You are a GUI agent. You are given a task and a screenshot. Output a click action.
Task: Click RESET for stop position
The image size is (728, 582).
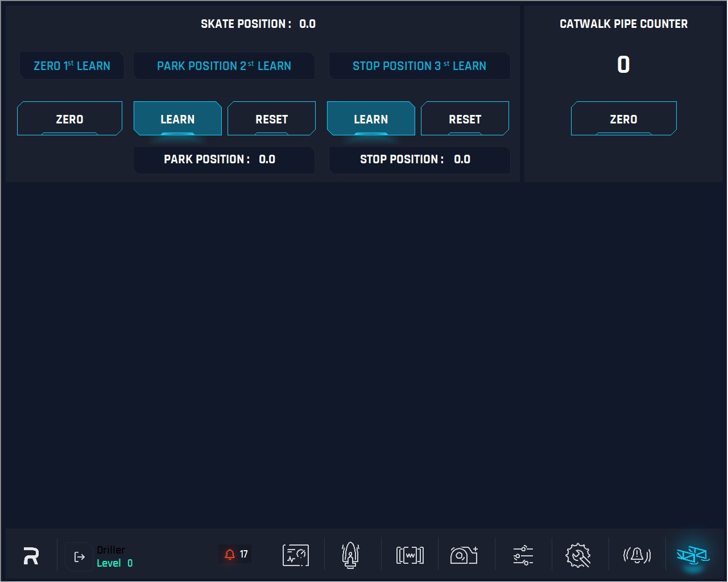coord(465,118)
